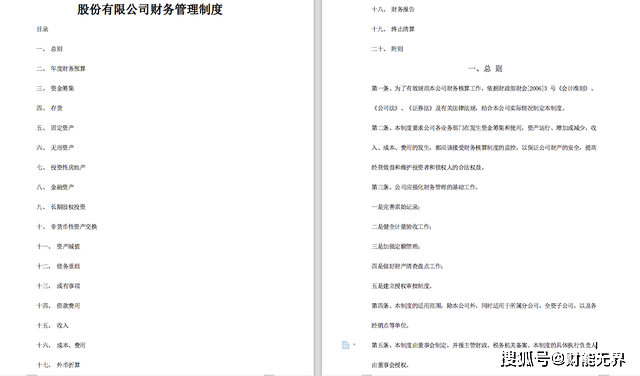The width and height of the screenshot is (640, 376).
Task: Click contents entry 三、资金筹集
Action: (x=55, y=88)
